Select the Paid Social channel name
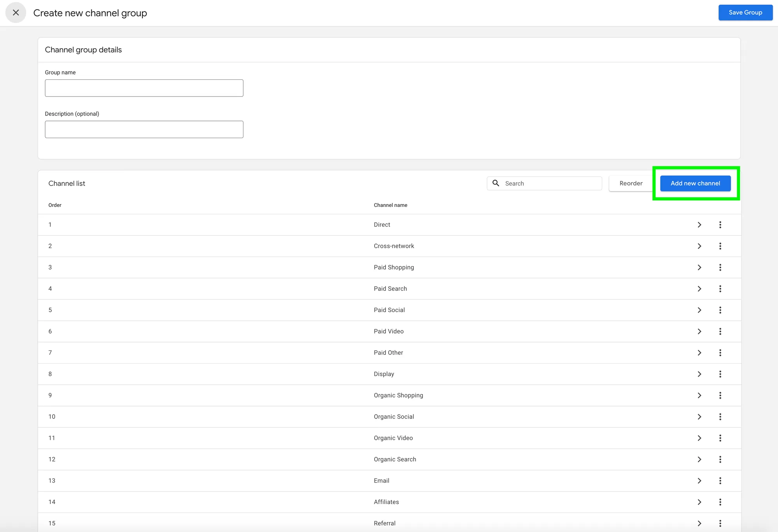The width and height of the screenshot is (778, 532). [x=389, y=310]
